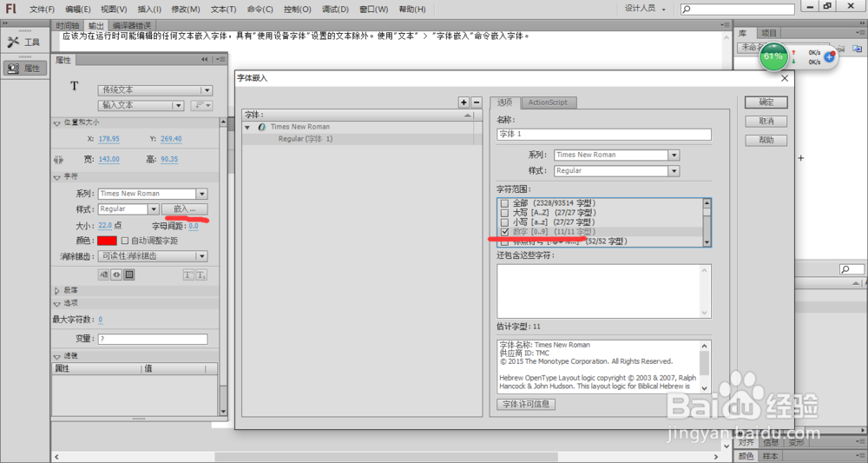Toggle the superscript icon
The width and height of the screenshot is (868, 463).
coord(188,274)
